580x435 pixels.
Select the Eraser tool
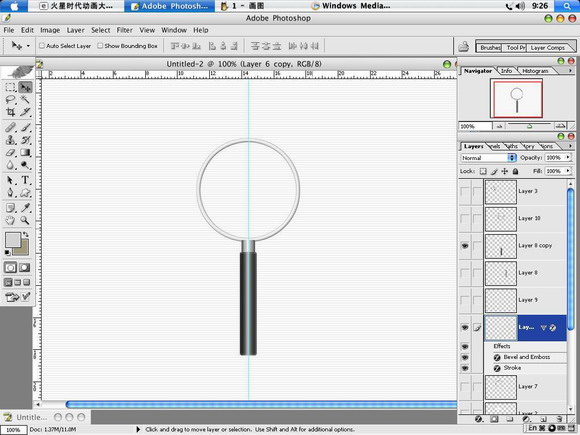10,152
